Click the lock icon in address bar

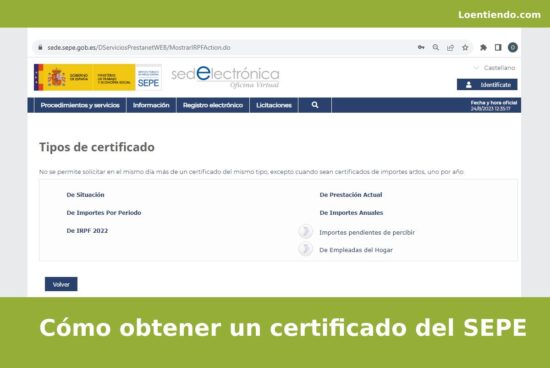click(40, 47)
